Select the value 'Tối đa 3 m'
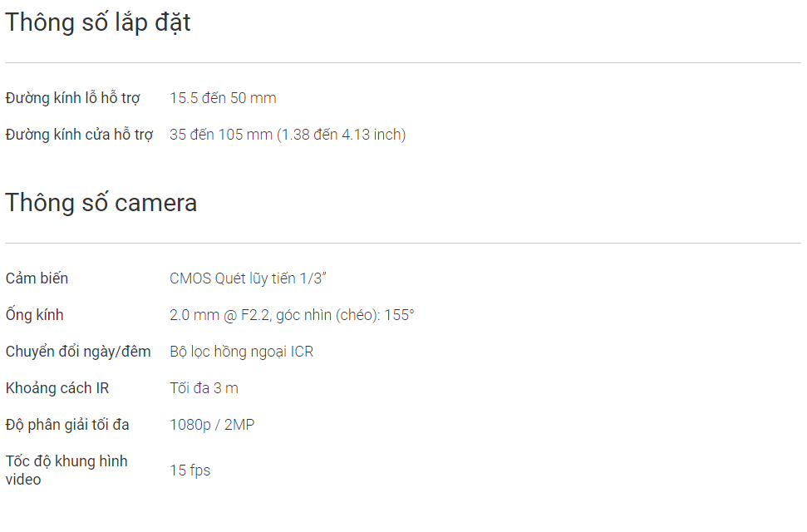The width and height of the screenshot is (807, 532). point(204,388)
